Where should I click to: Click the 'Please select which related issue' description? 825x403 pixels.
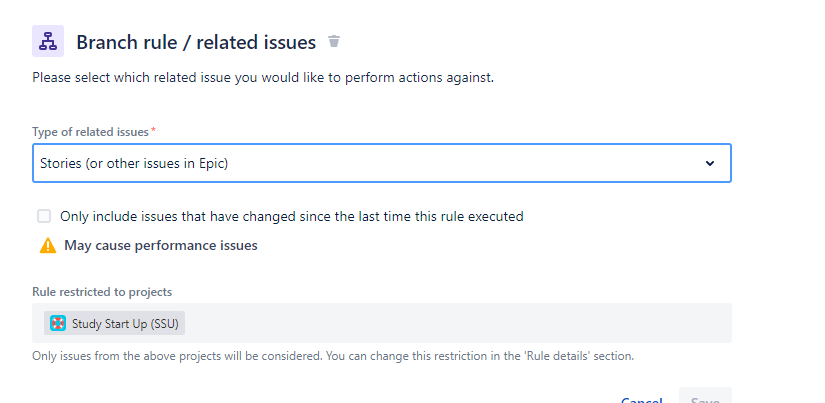(263, 77)
